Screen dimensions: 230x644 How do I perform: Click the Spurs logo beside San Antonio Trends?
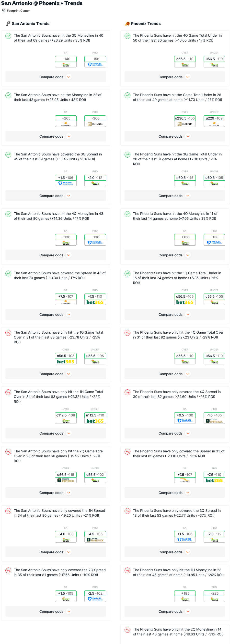pyautogui.click(x=8, y=23)
